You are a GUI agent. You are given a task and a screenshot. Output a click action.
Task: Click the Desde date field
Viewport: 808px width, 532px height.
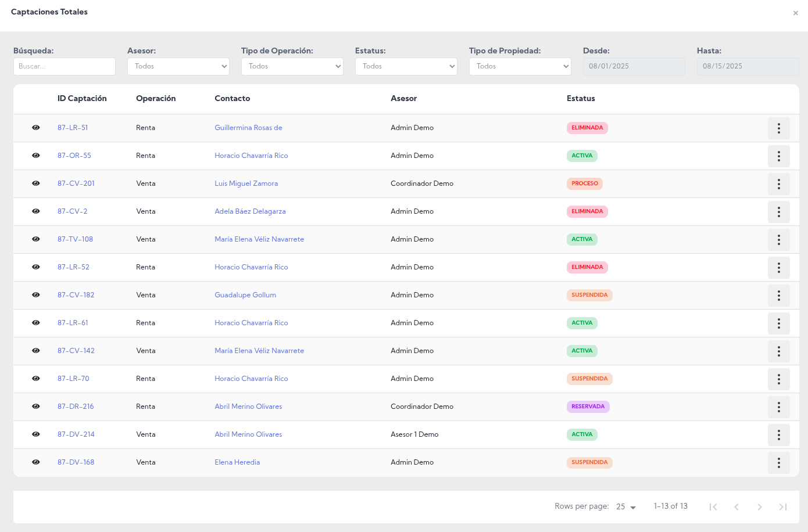pos(634,67)
